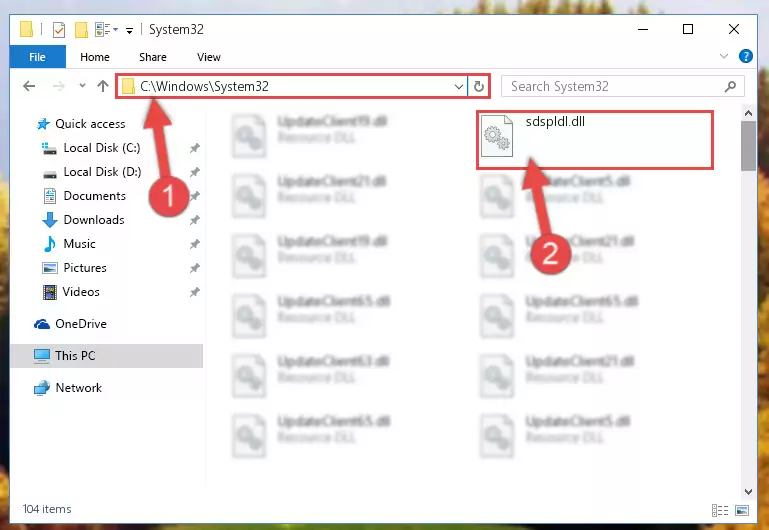Switch to the Home ribbon tab
This screenshot has height=530, width=769.
pos(95,57)
